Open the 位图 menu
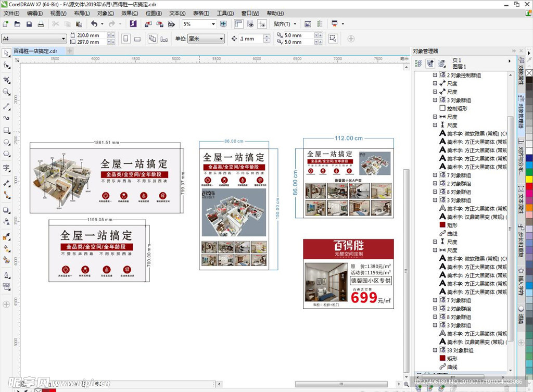This screenshot has height=392, width=533. [154, 13]
